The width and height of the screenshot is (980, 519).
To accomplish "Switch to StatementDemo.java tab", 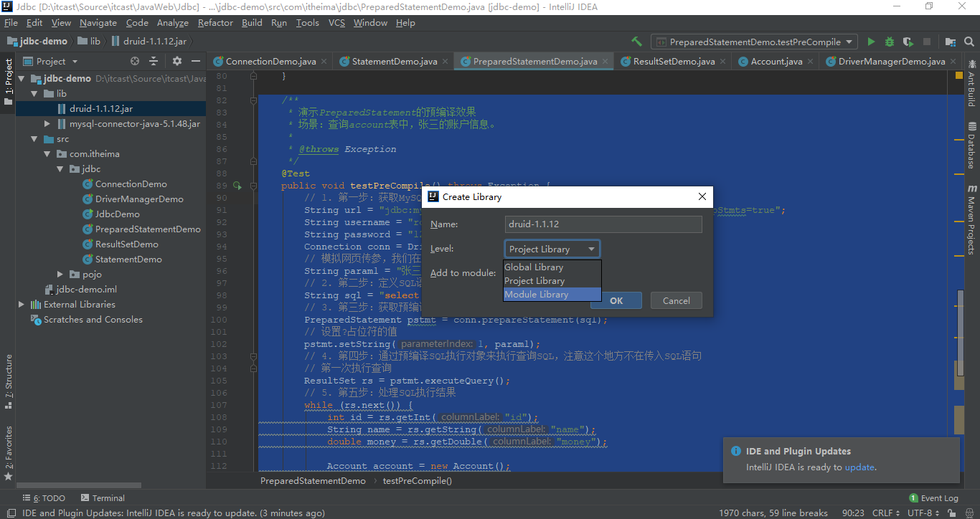I will 394,62.
